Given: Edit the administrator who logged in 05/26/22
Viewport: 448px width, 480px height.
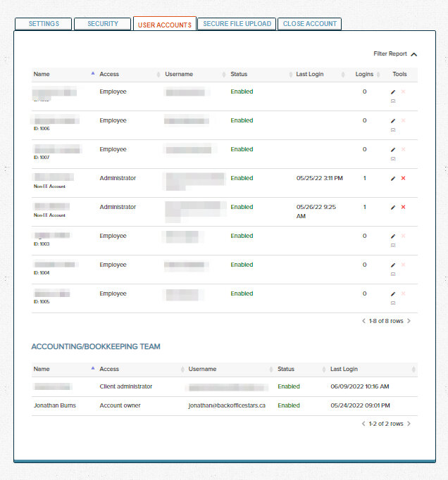Looking at the screenshot, I should point(393,208).
